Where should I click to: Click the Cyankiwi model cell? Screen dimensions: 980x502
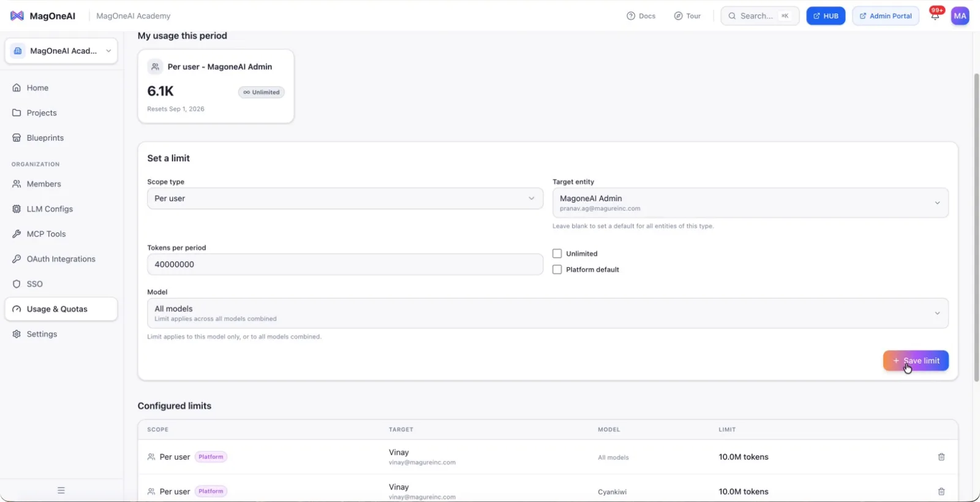(x=612, y=492)
